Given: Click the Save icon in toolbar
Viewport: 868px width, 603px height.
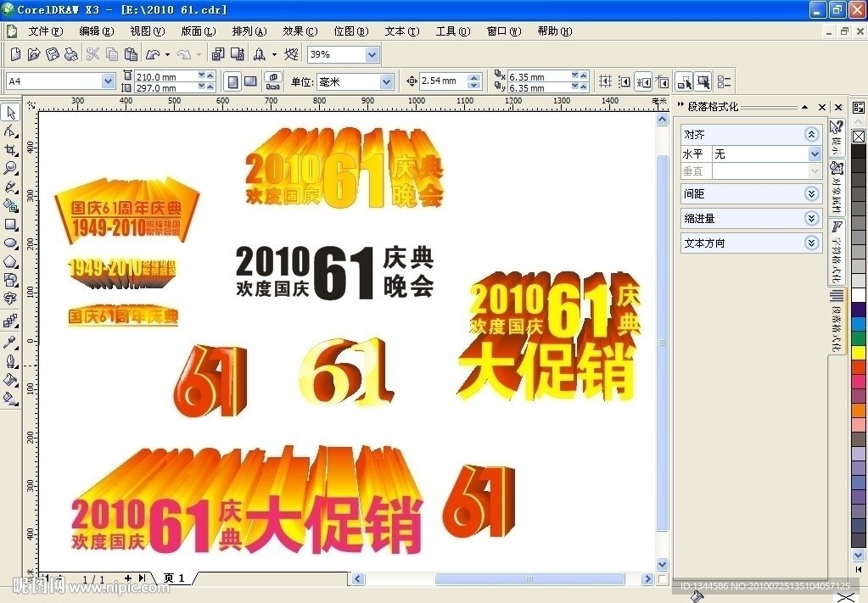Looking at the screenshot, I should coord(53,54).
